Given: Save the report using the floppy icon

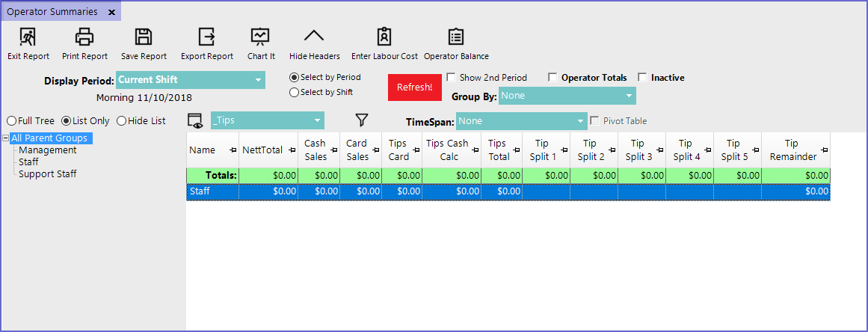Looking at the screenshot, I should pyautogui.click(x=144, y=37).
